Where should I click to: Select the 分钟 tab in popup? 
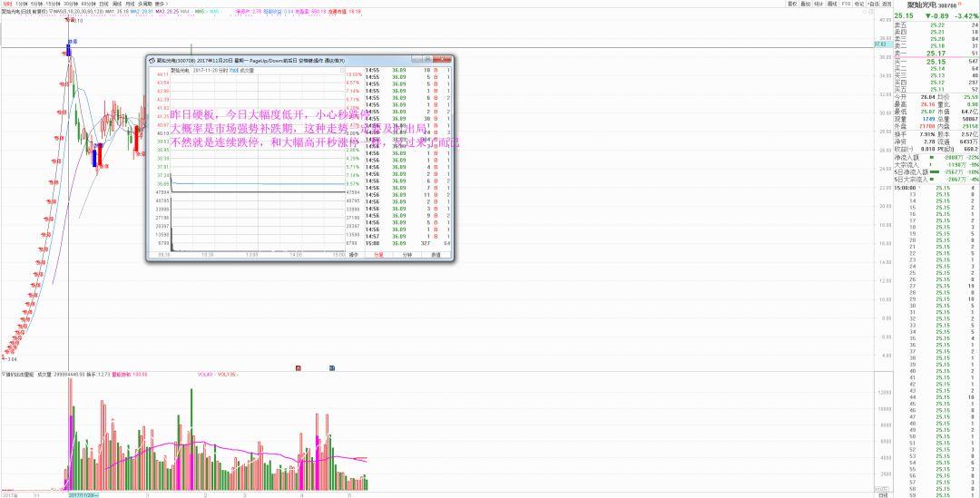coord(407,255)
